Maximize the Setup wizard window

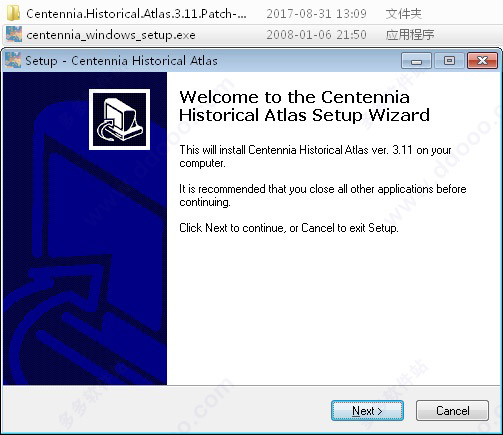pyautogui.click(x=449, y=61)
